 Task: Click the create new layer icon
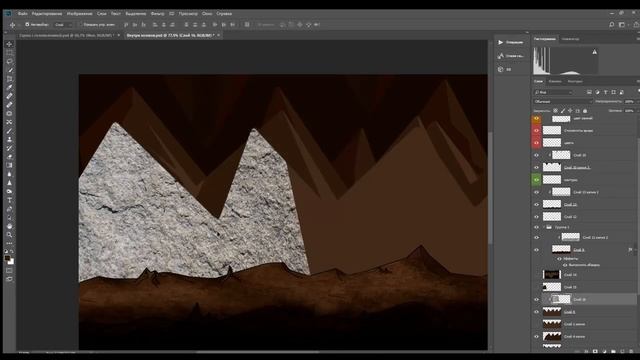click(x=622, y=351)
